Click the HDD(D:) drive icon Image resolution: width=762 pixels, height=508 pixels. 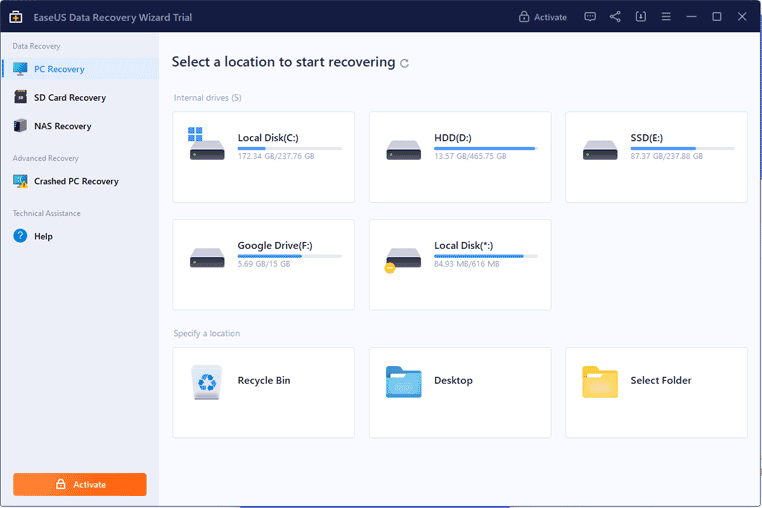403,150
